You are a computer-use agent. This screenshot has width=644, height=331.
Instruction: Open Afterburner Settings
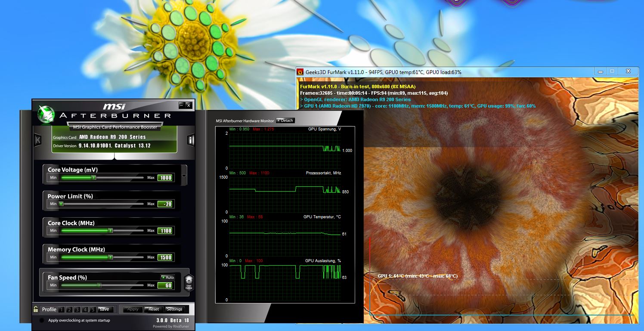click(174, 309)
